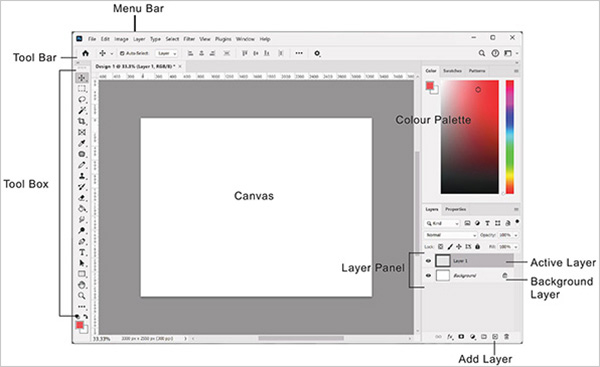Image resolution: width=600 pixels, height=367 pixels.
Task: Click the Home button in options bar
Action: pyautogui.click(x=85, y=53)
